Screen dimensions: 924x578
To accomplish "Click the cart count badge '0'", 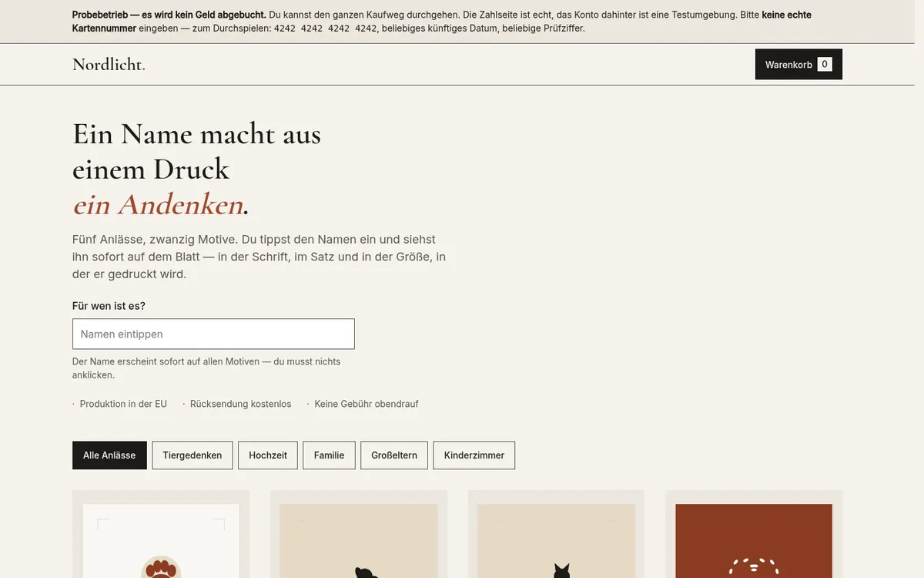I will 825,64.
